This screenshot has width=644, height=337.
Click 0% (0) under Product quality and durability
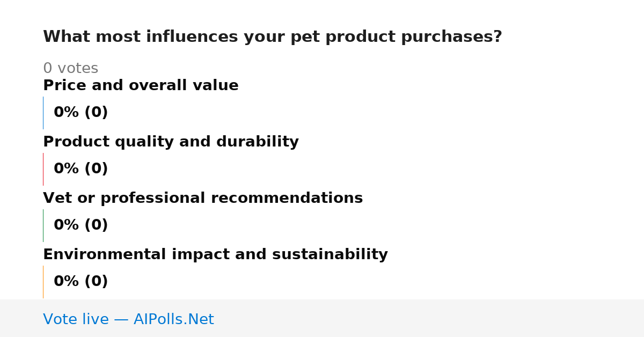pyautogui.click(x=80, y=169)
